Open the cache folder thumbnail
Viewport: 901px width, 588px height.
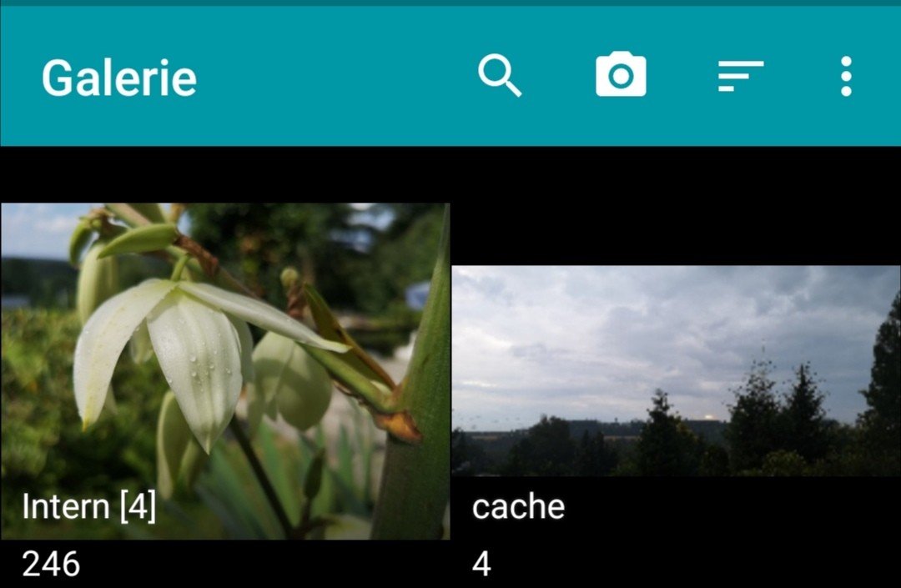676,371
